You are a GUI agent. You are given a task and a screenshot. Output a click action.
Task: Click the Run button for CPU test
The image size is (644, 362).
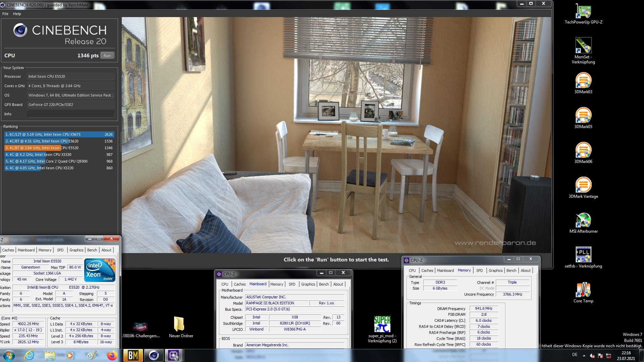click(x=107, y=56)
